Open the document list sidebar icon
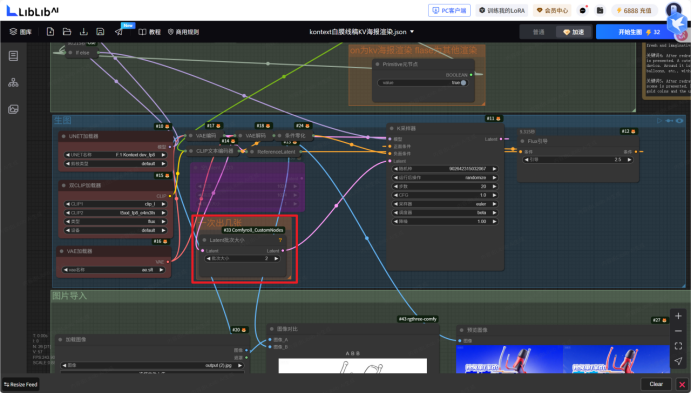This screenshot has height=393, width=691. 13,56
